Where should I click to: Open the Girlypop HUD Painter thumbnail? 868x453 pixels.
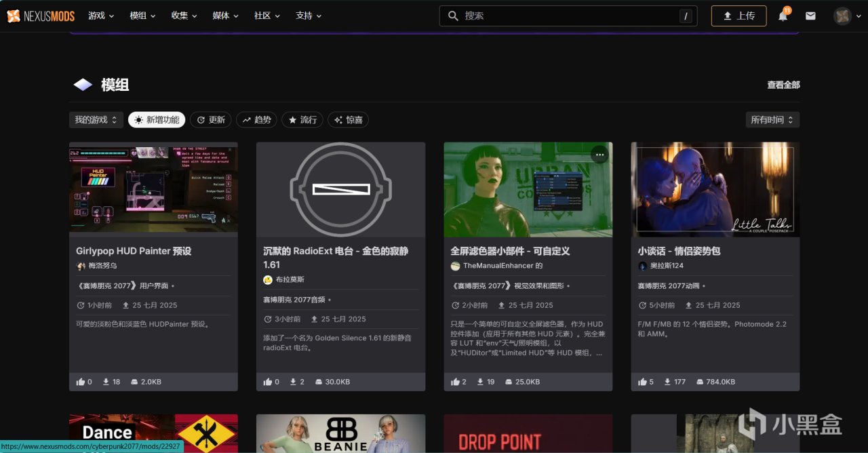coord(153,189)
